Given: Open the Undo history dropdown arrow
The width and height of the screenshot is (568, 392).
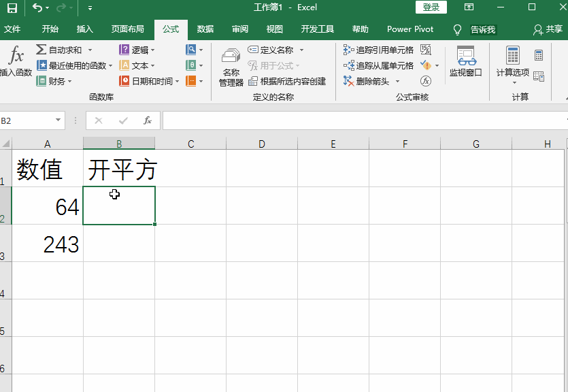Looking at the screenshot, I should pyautogui.click(x=47, y=7).
